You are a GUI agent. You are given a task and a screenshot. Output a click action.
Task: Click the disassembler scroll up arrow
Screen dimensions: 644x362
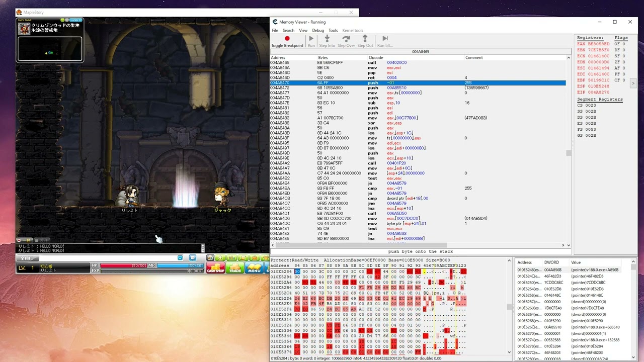tap(569, 57)
